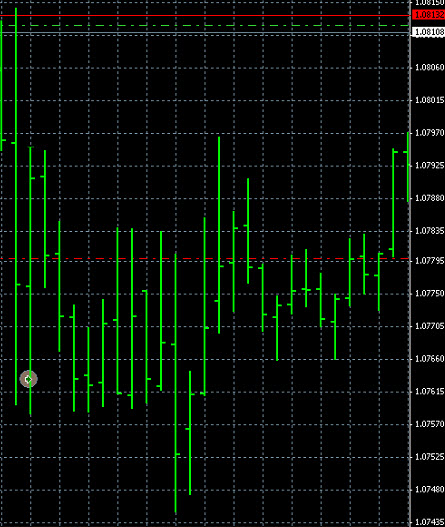Click the 1.07705 price scale value
The image size is (445, 527).
[430, 326]
